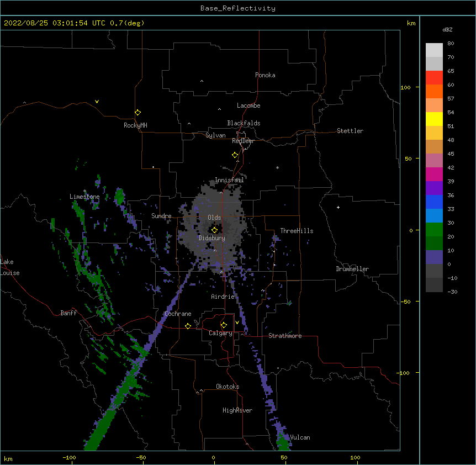Click the yellow V marker northeast of Calgary
Image resolution: width=476 pixels, height=465 pixels.
point(237,323)
